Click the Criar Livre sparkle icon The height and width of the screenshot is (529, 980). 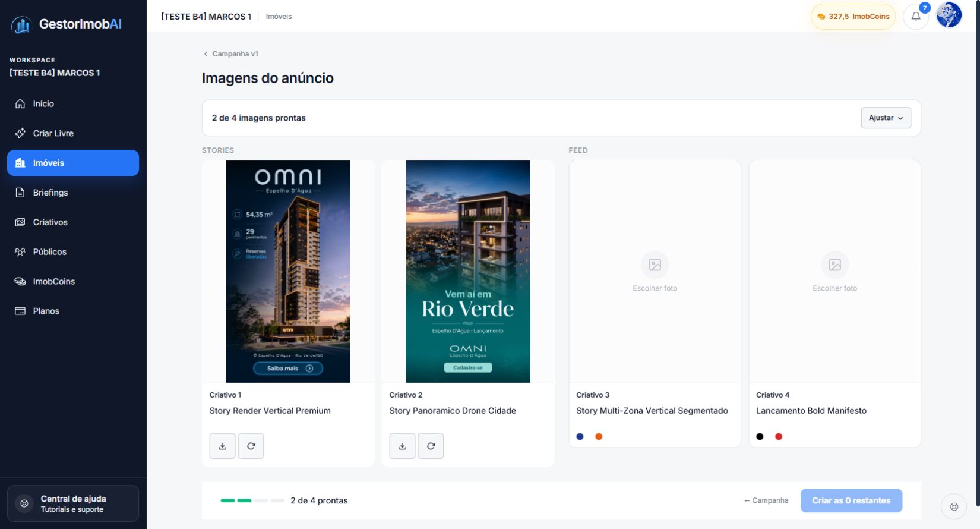pos(20,133)
